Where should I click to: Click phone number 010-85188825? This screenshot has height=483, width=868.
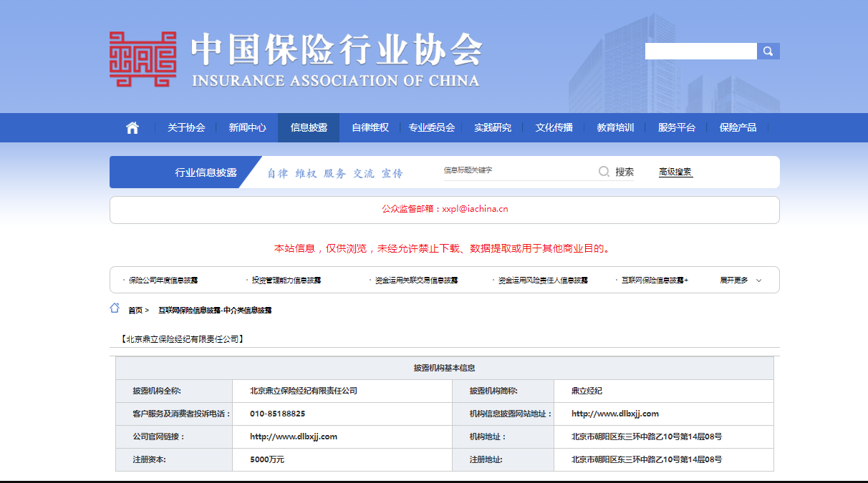point(278,414)
